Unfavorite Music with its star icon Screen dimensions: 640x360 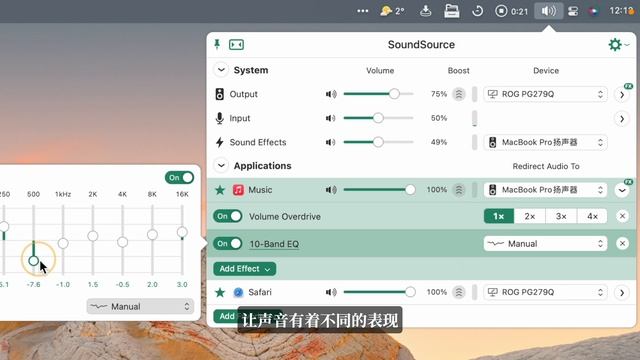pos(220,190)
